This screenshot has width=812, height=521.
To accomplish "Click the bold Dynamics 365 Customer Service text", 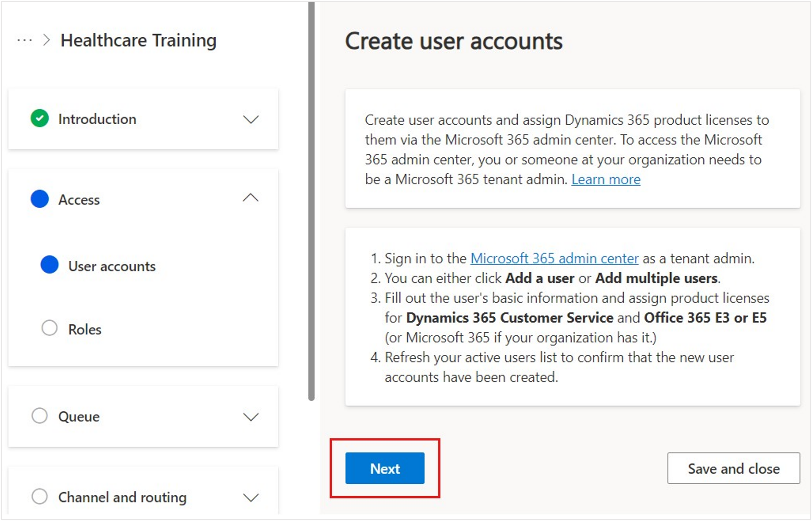I will coord(510,318).
